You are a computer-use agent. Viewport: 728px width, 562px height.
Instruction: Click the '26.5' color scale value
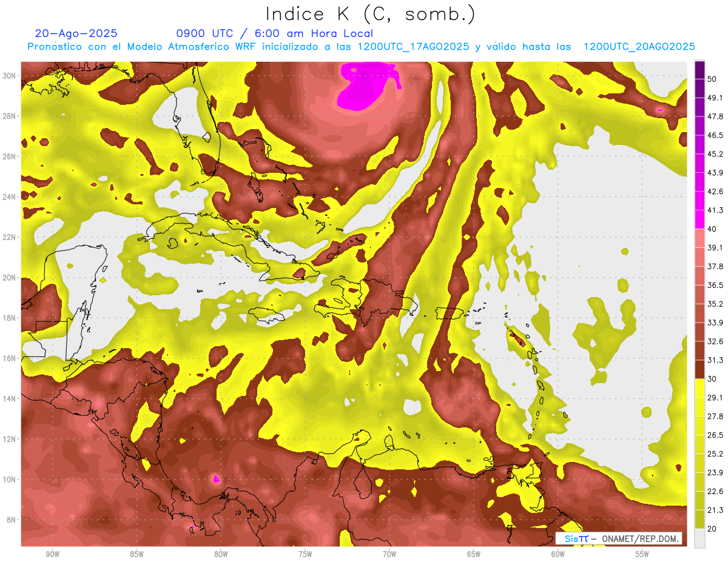click(715, 435)
